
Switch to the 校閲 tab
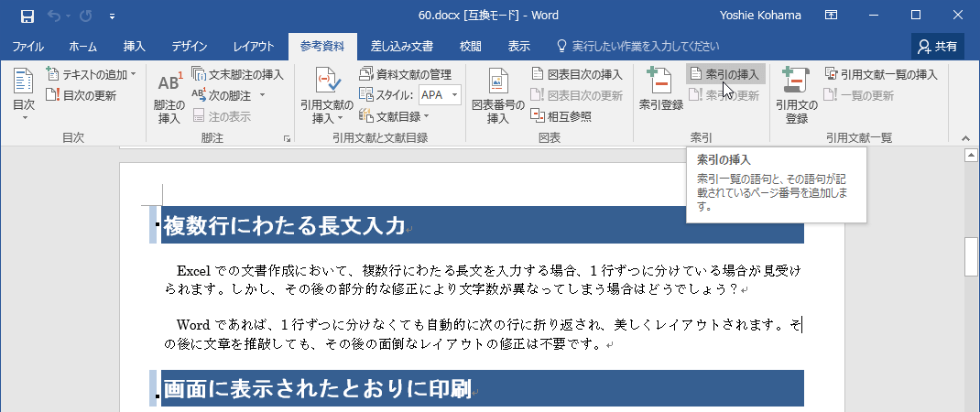(470, 47)
